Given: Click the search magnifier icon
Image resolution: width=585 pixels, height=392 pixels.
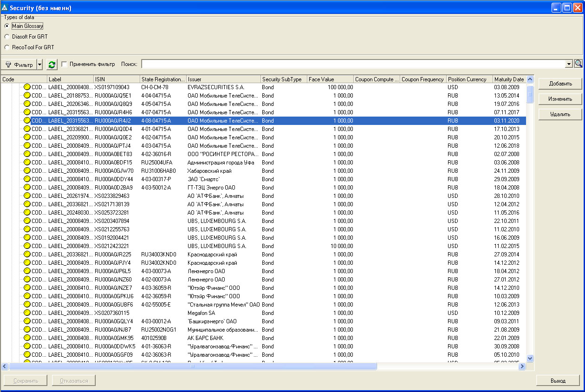Looking at the screenshot, I should (x=578, y=64).
